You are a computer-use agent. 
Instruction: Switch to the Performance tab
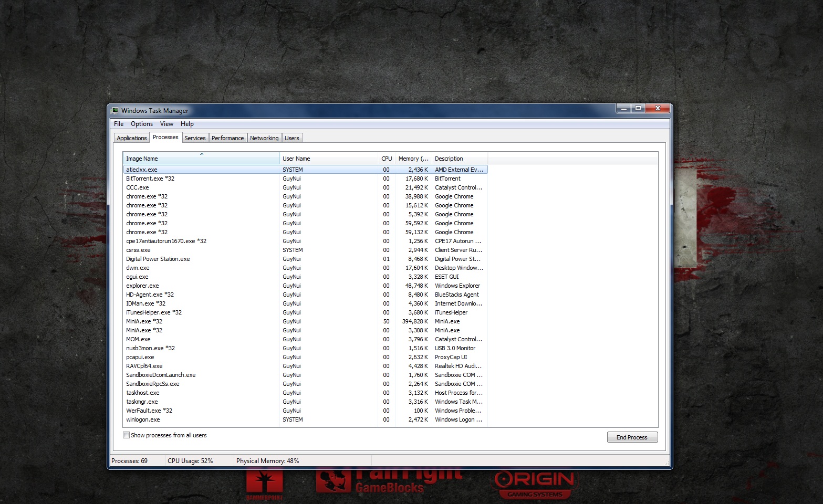tap(228, 138)
